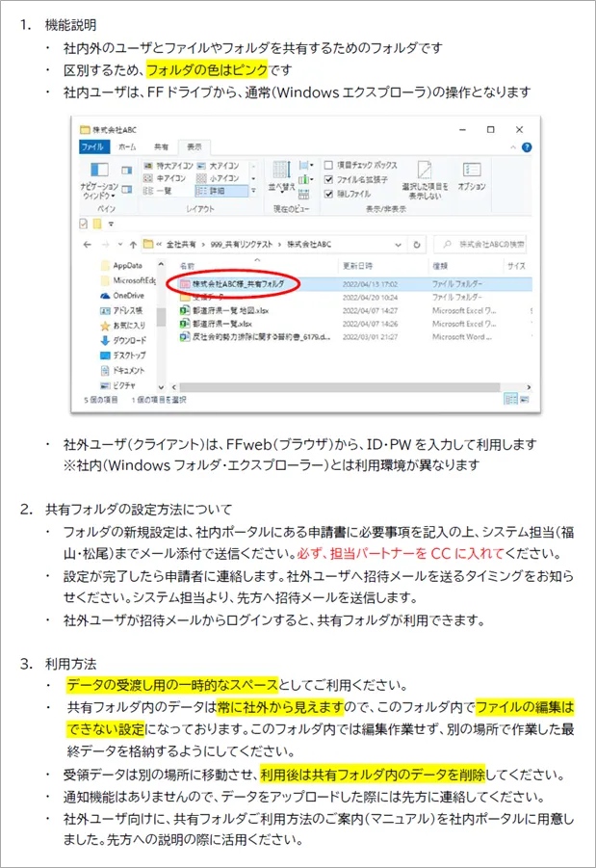Click the 株式会社ABCの検索 search box
Screen dimensions: 596x868
[479, 244]
